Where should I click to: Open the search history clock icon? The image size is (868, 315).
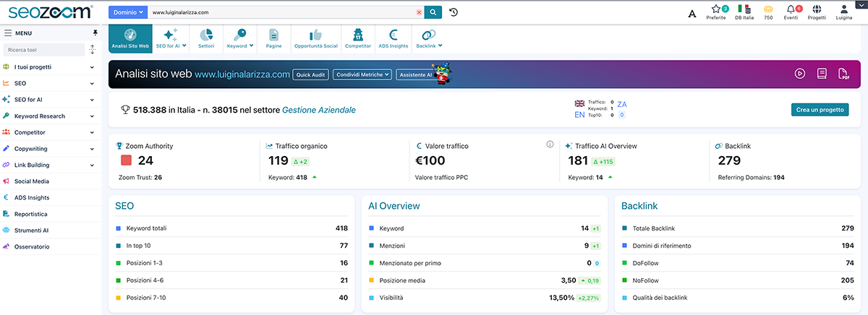(454, 12)
